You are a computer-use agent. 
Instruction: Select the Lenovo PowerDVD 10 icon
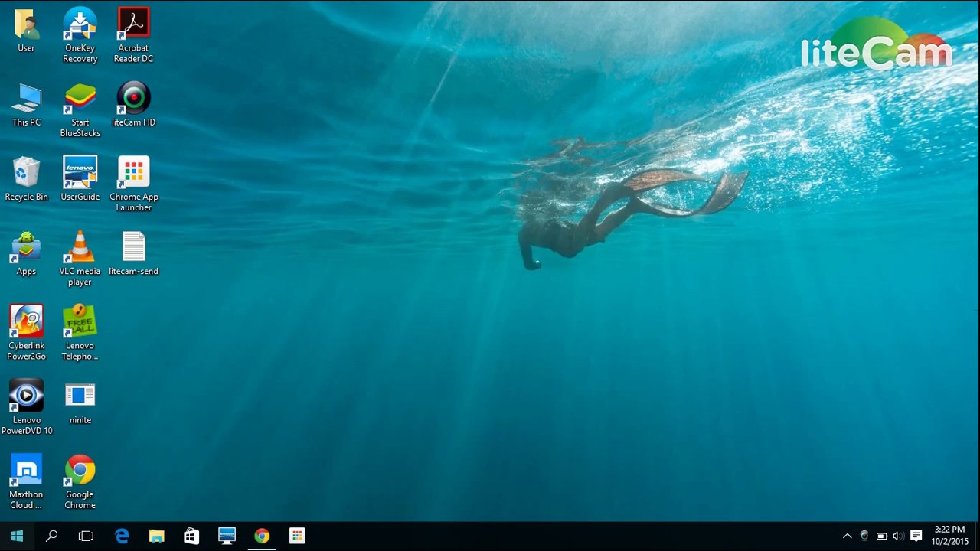(x=26, y=407)
